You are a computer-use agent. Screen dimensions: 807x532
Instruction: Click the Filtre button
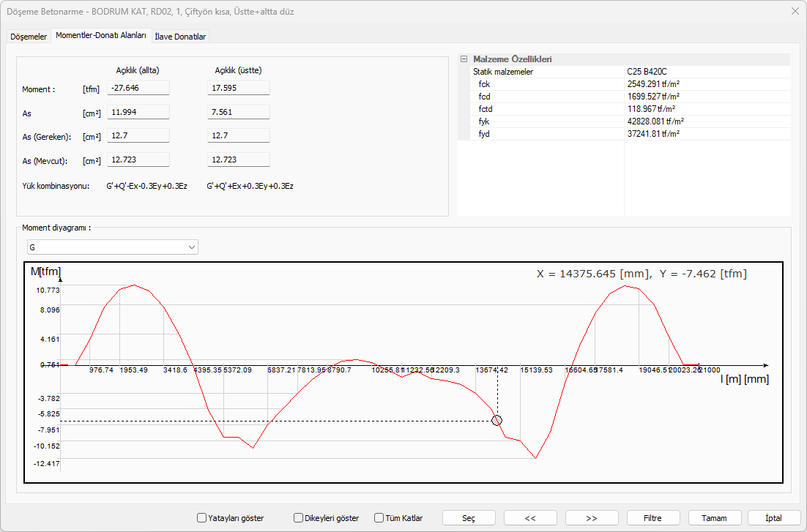pos(652,518)
